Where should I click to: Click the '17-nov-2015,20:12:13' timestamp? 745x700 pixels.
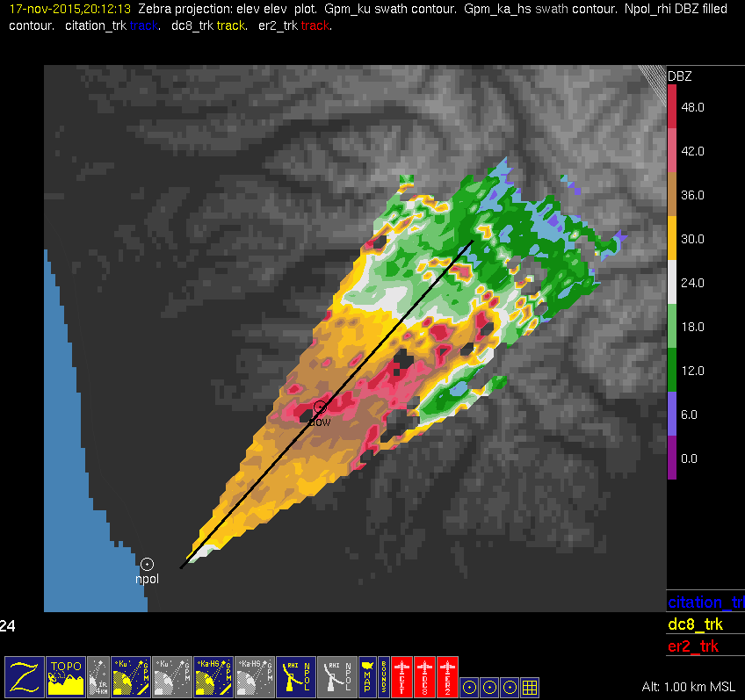70,9
